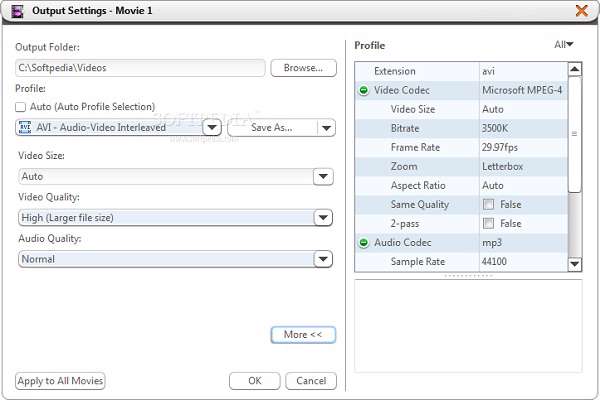Click the AVI format icon in profile dropdown

click(x=25, y=127)
